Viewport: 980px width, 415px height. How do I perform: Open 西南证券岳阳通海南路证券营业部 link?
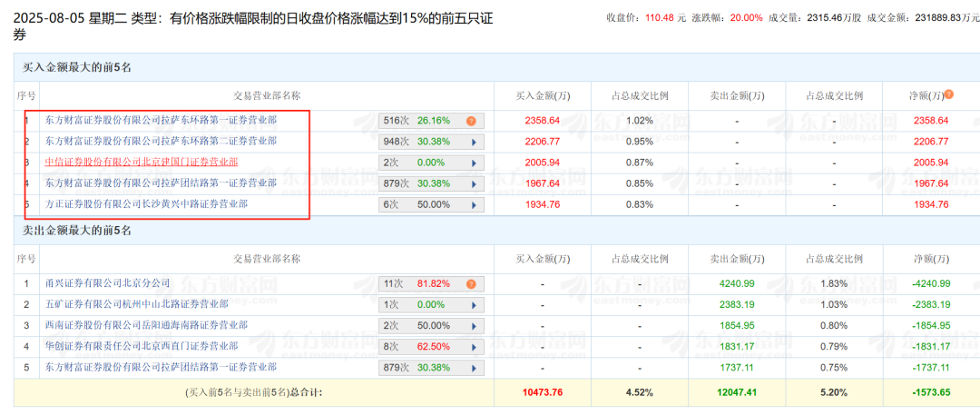coord(146,325)
